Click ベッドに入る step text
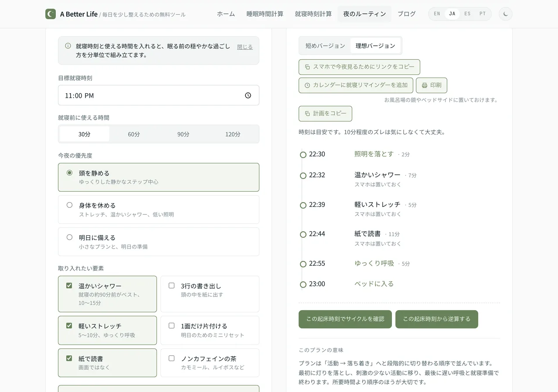This screenshot has width=558, height=392. tap(374, 284)
